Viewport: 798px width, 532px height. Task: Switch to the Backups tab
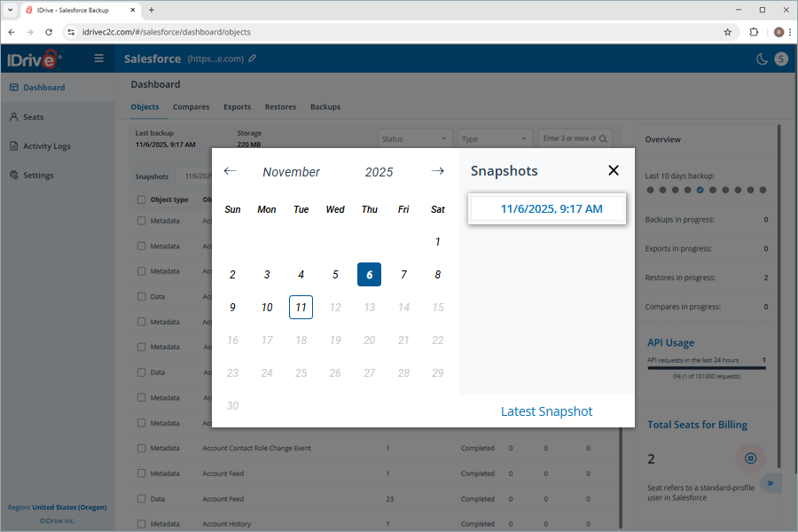point(325,107)
